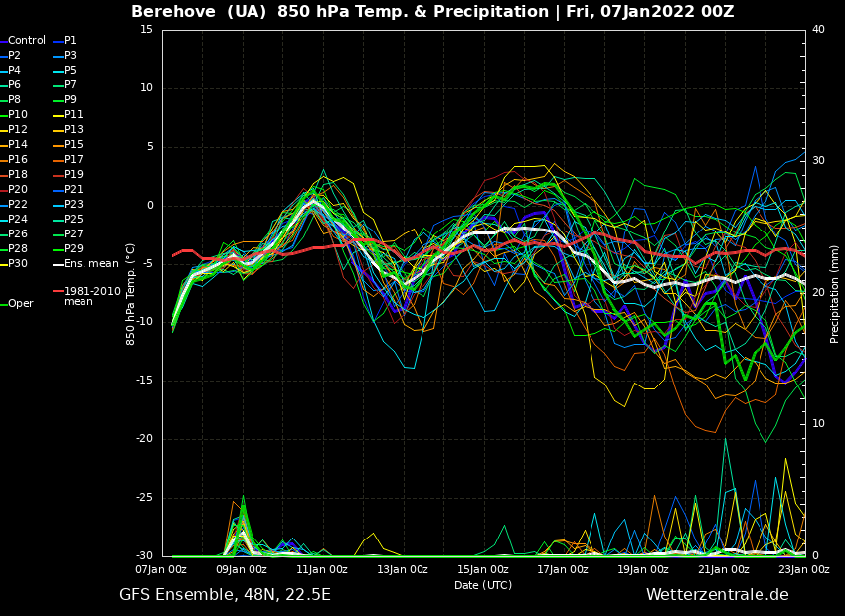The width and height of the screenshot is (845, 616).
Task: Click the Control legend entry
Action: click(x=27, y=41)
